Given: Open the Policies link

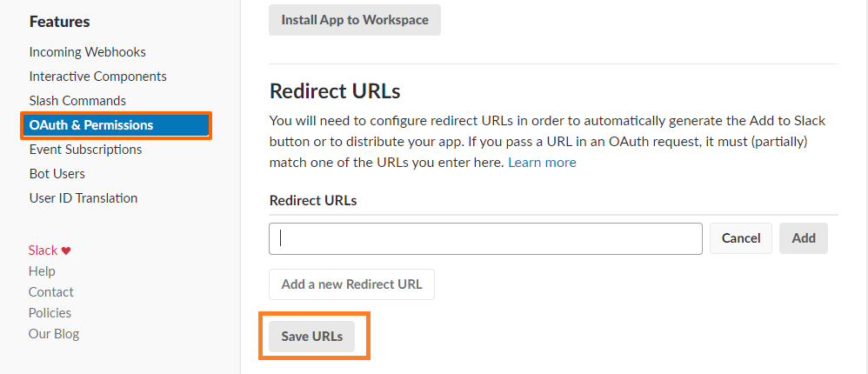Looking at the screenshot, I should [50, 313].
